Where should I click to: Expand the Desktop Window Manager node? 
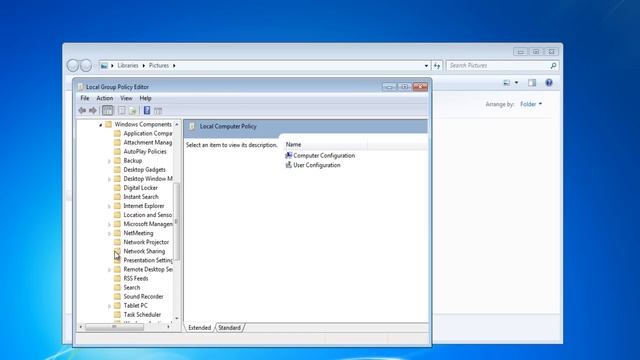pos(109,179)
